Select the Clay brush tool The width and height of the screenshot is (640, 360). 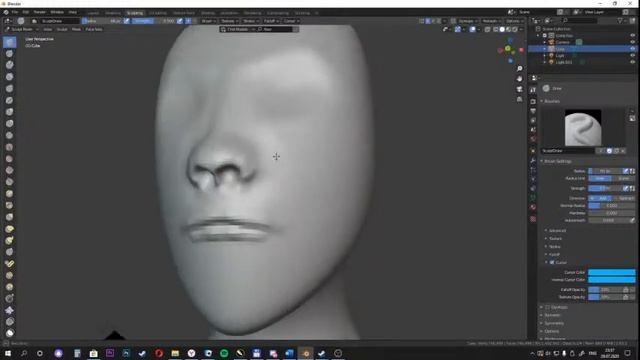pyautogui.click(x=10, y=65)
